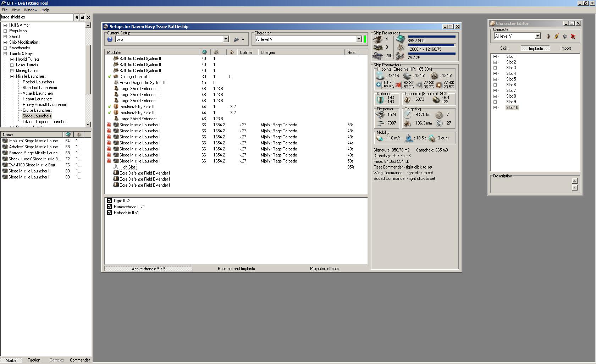
Task: Click the capacitor capacity icon
Action: point(408,100)
